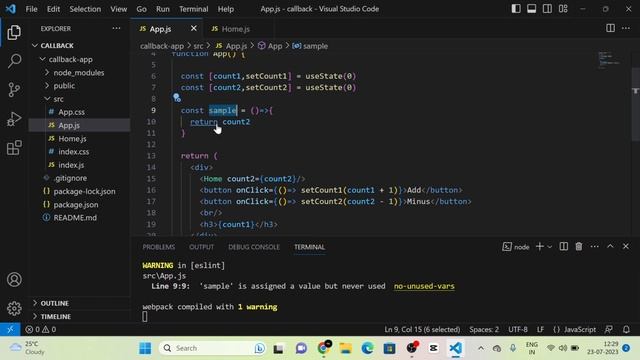Open the Run and Debug view
Image resolution: width=640 pixels, height=360 pixels.
coord(14,119)
